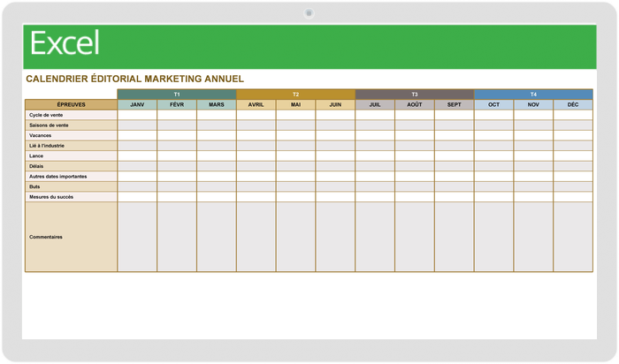Select the Lance row label
This screenshot has width=619, height=364.
[71, 155]
